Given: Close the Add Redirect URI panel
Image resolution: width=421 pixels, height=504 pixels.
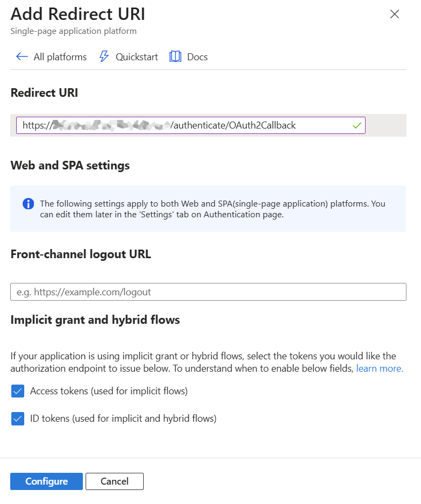Looking at the screenshot, I should pyautogui.click(x=395, y=15).
